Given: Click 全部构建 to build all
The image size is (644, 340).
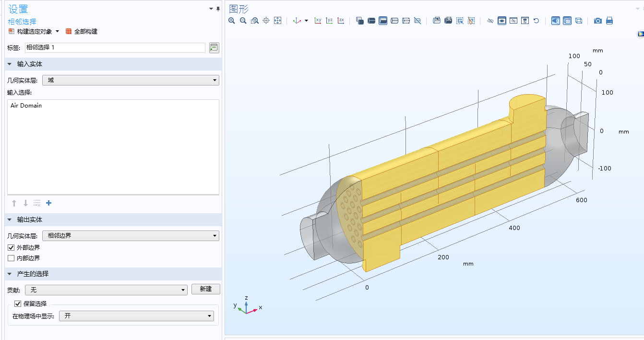Looking at the screenshot, I should 82,31.
